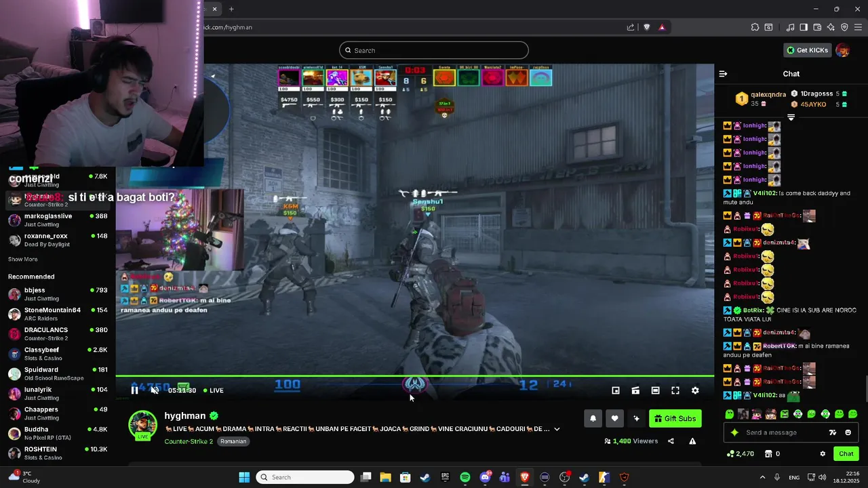Image resolution: width=868 pixels, height=488 pixels.
Task: Click Show More in sidebar
Action: click(23, 259)
